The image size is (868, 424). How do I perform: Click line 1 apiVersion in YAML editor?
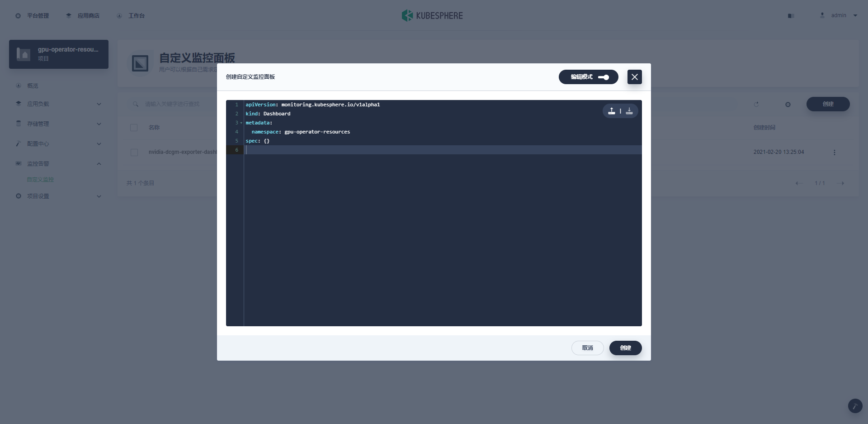[x=313, y=105]
